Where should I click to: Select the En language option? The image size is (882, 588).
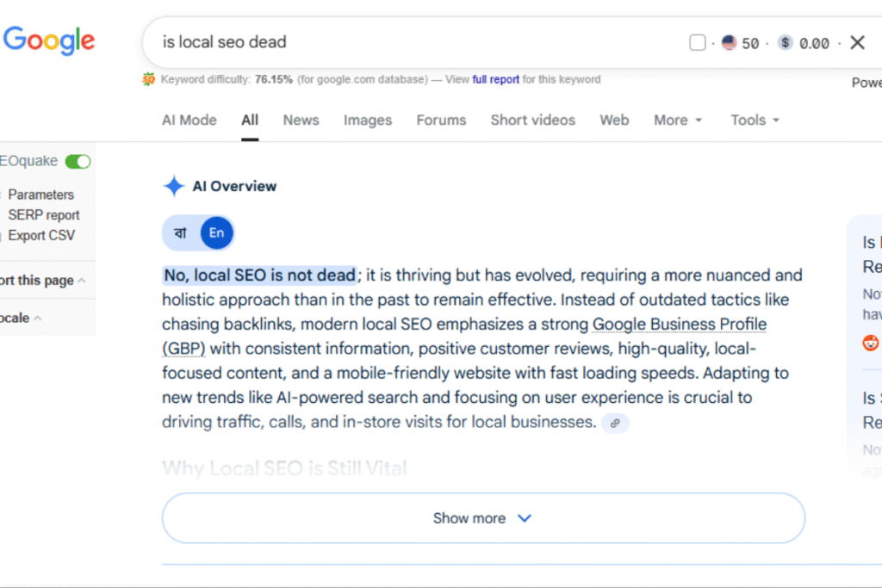tap(216, 233)
